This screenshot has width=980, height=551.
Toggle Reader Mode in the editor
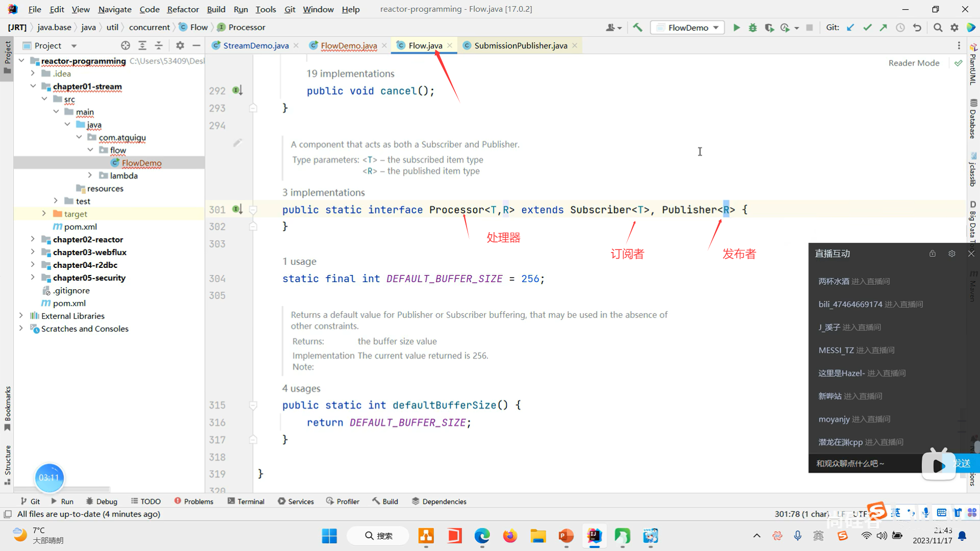(x=914, y=63)
